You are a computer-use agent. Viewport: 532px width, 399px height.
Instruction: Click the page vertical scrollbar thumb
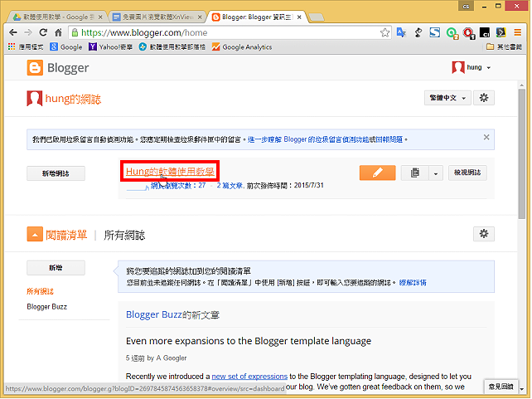pos(521,153)
